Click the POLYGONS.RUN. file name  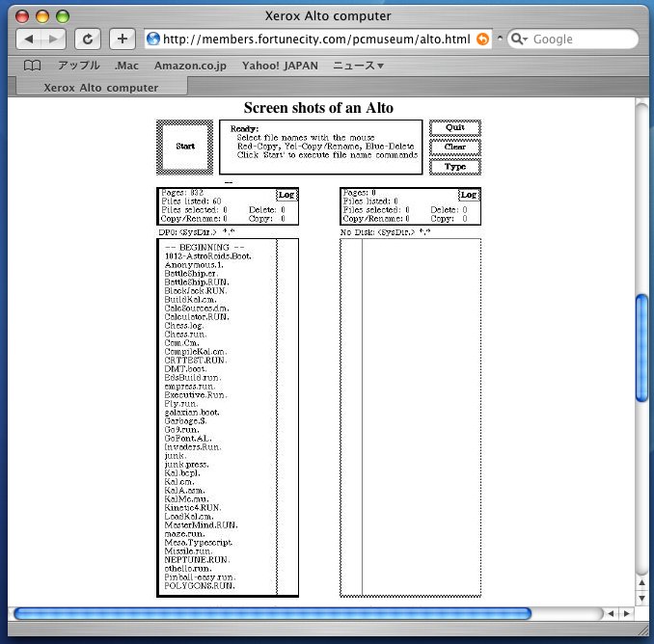click(200, 586)
